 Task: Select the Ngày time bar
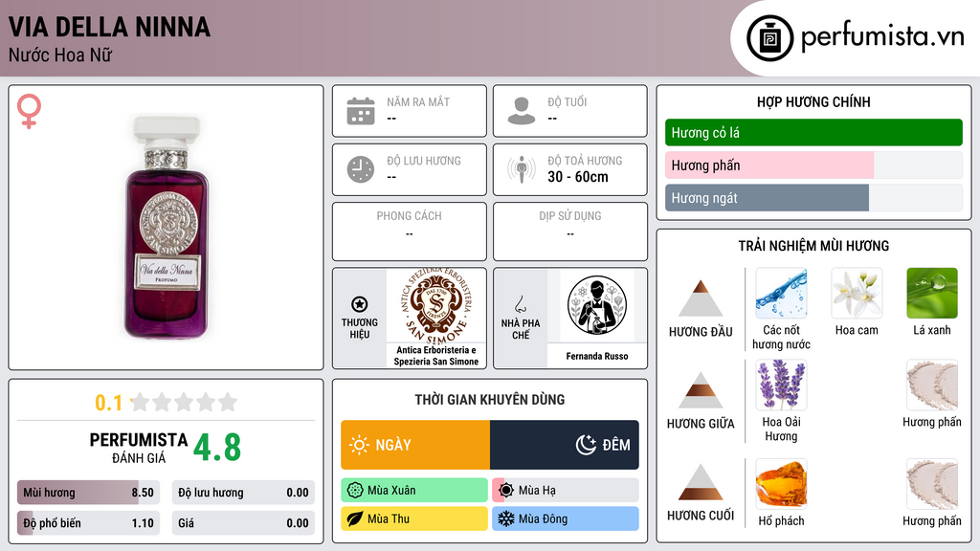pyautogui.click(x=415, y=445)
